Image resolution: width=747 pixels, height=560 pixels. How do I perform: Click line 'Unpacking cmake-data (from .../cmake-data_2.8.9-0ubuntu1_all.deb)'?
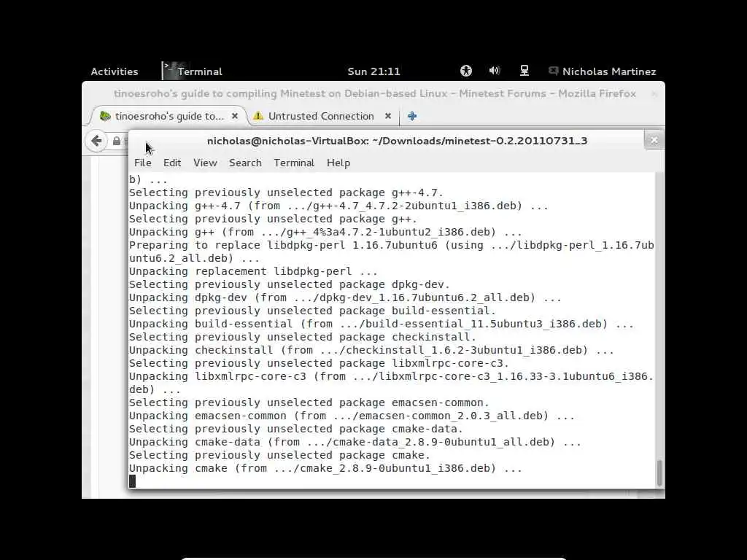tap(355, 442)
